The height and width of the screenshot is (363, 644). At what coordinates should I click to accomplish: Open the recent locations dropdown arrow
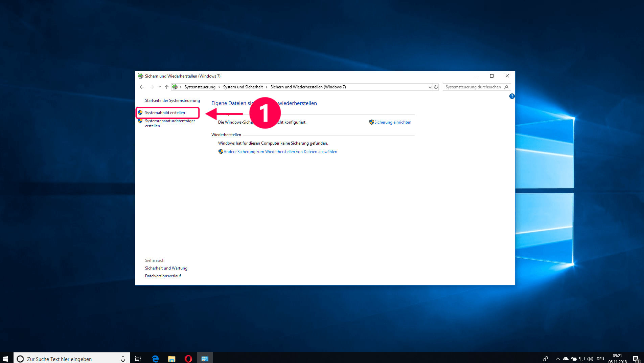(x=160, y=87)
